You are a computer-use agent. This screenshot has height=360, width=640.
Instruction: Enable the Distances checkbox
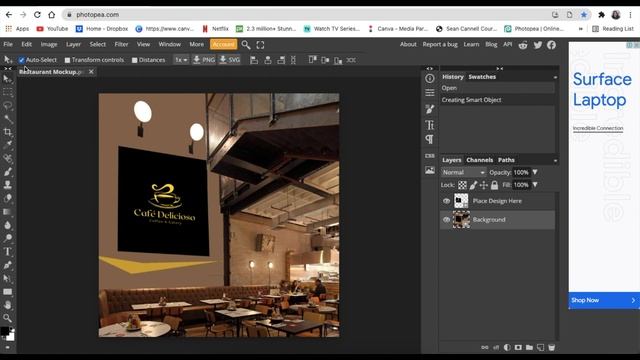134,60
